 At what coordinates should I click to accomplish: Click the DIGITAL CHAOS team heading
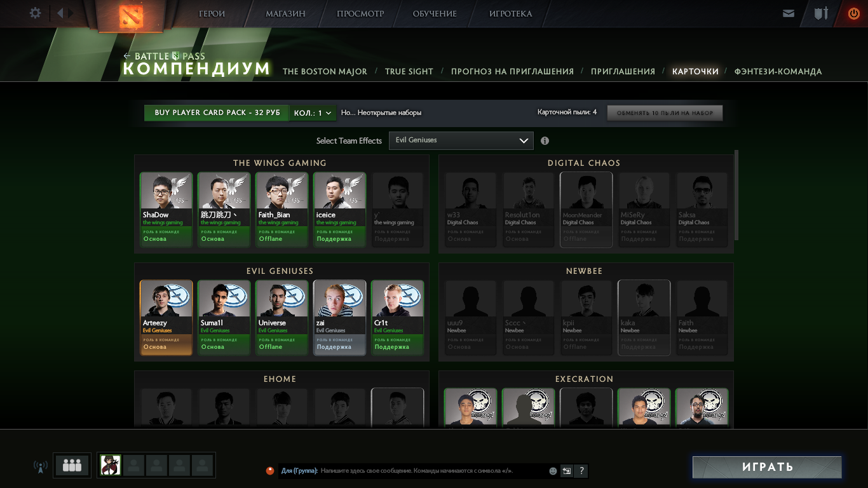pos(584,163)
